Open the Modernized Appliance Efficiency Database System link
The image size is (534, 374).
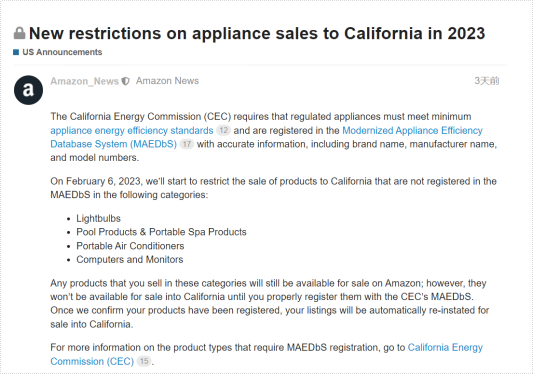[266, 137]
